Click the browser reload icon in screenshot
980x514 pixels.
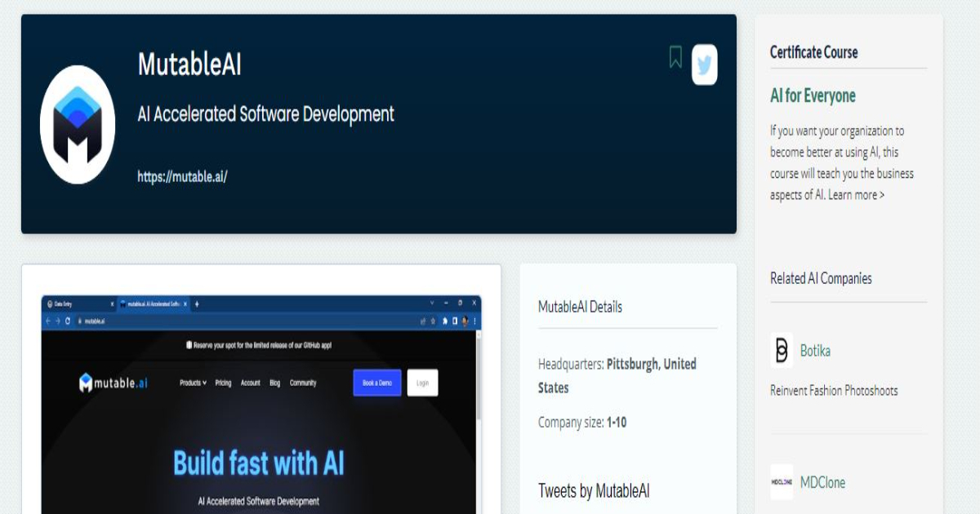(x=68, y=321)
